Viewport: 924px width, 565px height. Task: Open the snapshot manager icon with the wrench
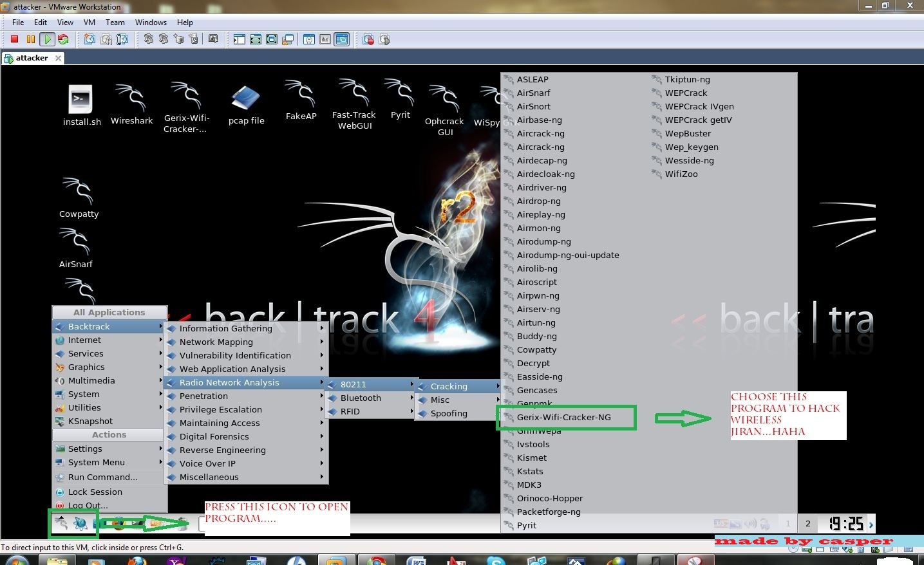tap(122, 39)
